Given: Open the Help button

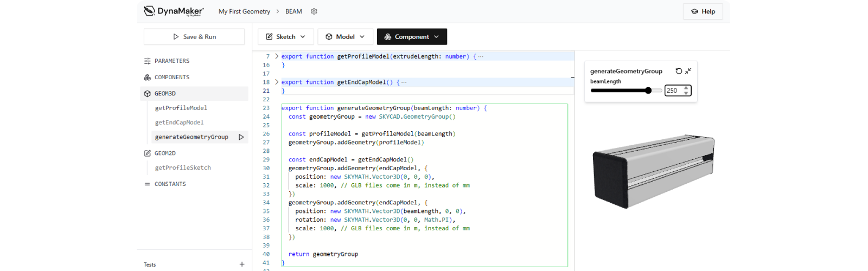Looking at the screenshot, I should [703, 11].
